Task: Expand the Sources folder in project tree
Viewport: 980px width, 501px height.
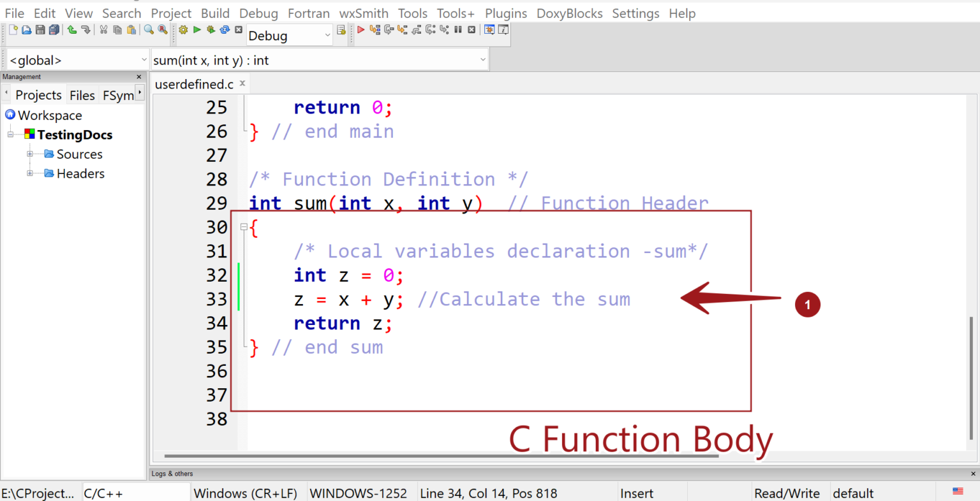Action: (x=30, y=154)
